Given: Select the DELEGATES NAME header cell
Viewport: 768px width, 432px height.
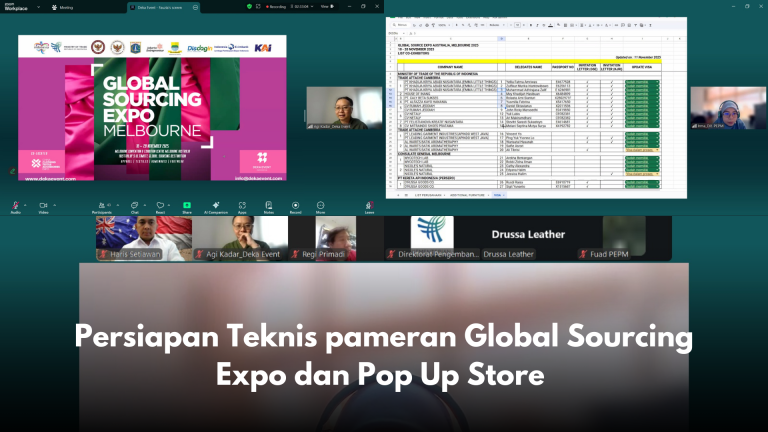Looking at the screenshot, I should [528, 67].
